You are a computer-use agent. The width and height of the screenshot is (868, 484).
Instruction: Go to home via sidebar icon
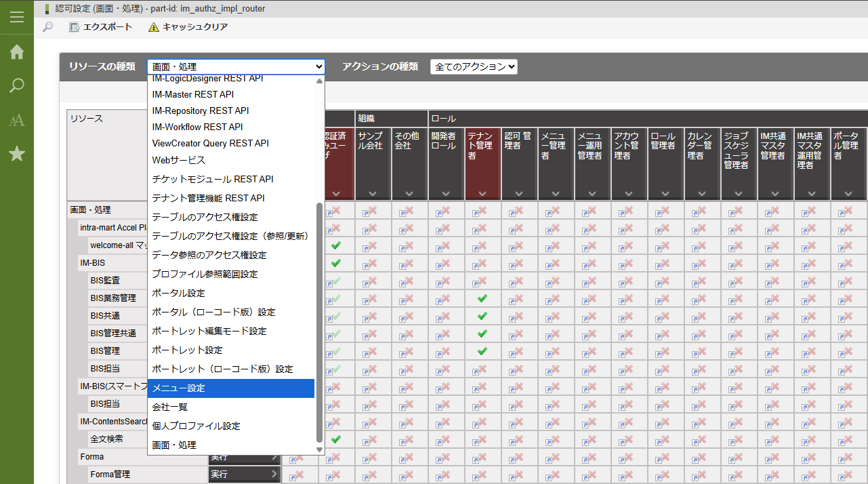point(17,52)
